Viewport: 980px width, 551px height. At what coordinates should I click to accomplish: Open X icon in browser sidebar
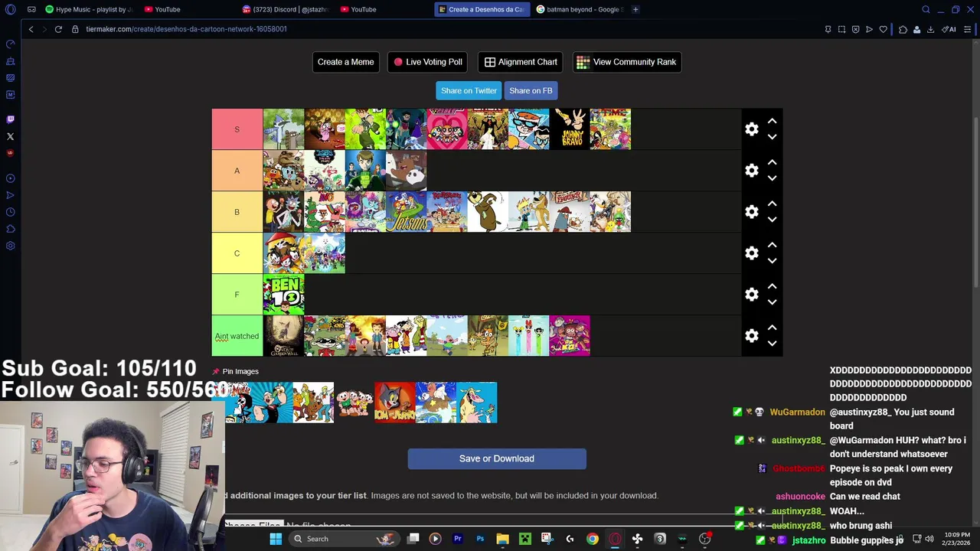tap(10, 136)
